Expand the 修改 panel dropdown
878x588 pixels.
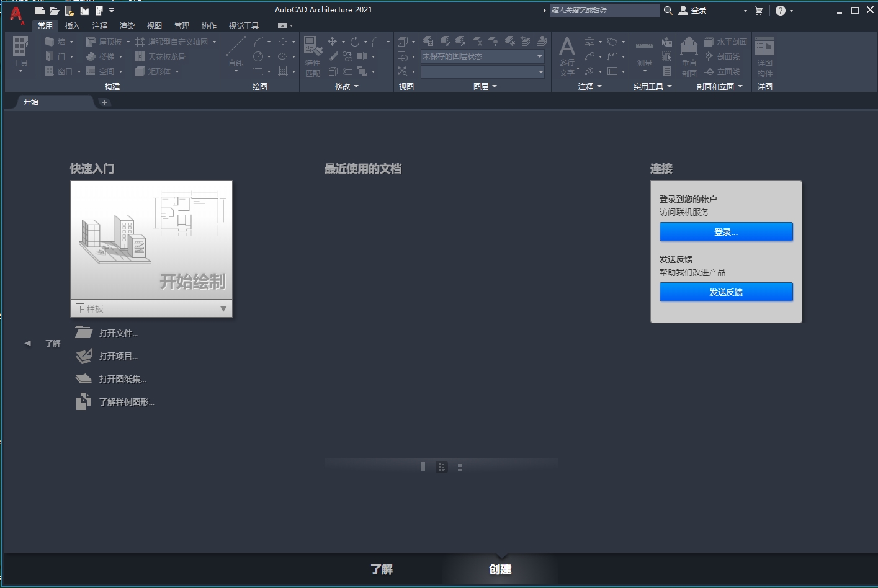(357, 87)
